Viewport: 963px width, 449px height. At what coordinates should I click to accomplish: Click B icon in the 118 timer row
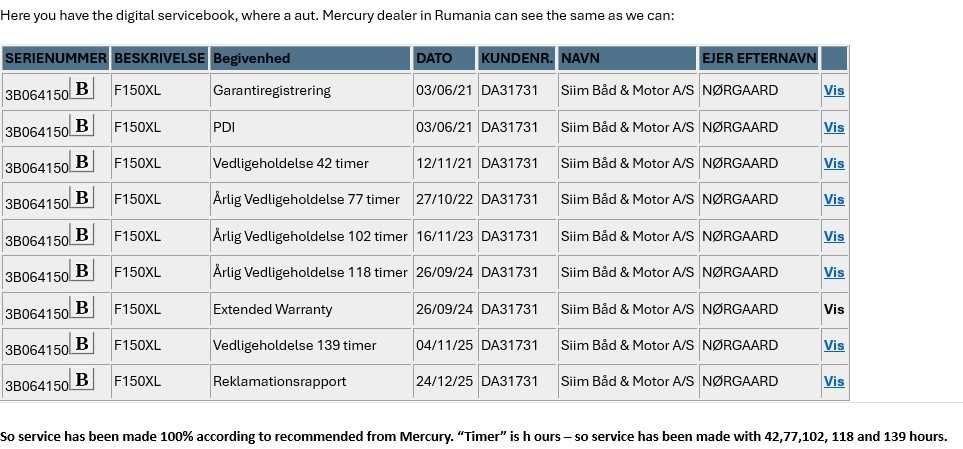coord(82,270)
